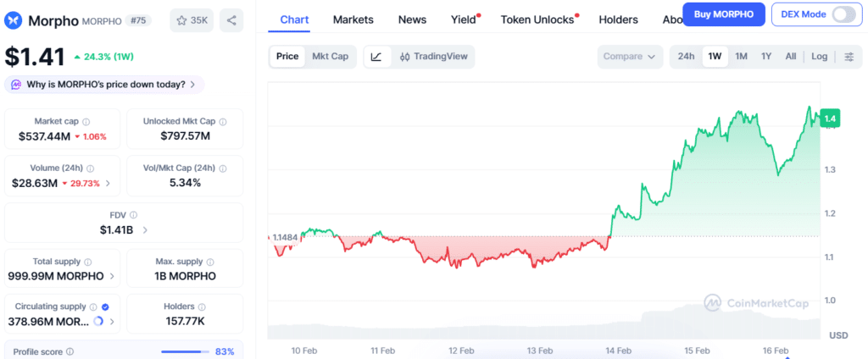The width and height of the screenshot is (868, 359).
Task: Click the #75 rank badge
Action: point(138,21)
